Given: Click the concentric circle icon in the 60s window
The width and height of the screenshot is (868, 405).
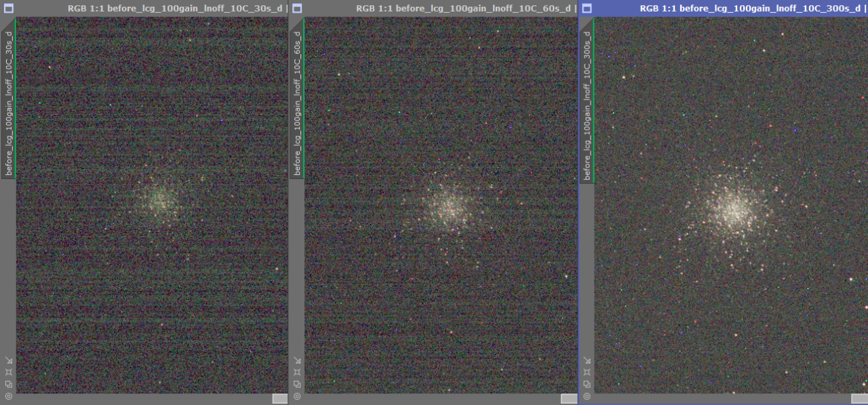Looking at the screenshot, I should tap(297, 396).
